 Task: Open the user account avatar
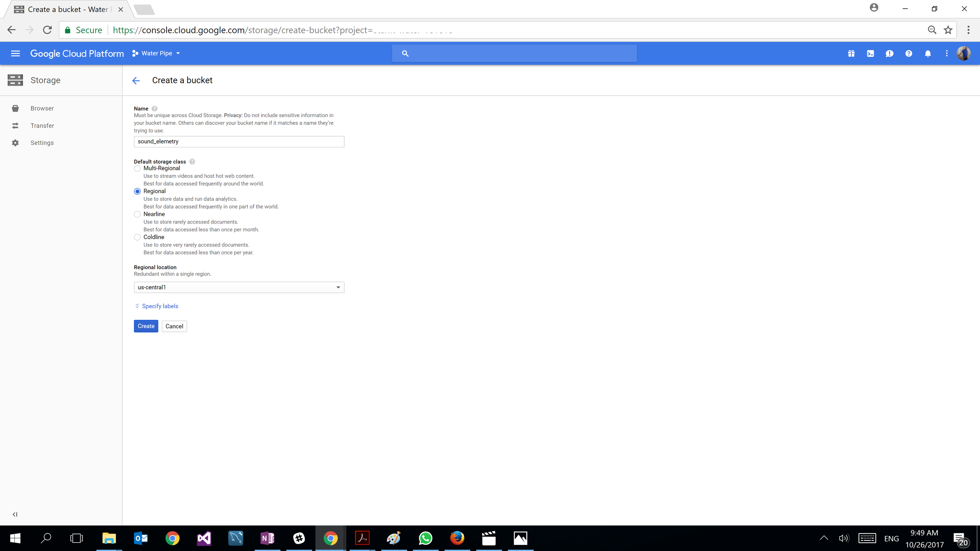[x=964, y=53]
